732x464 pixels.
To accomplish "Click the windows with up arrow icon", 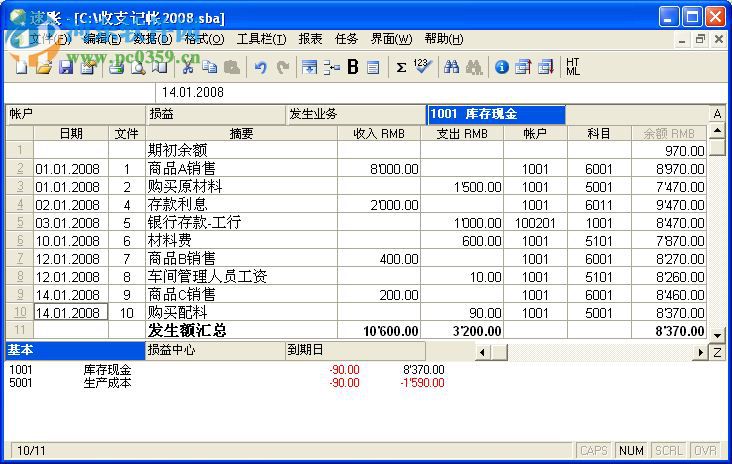I will point(523,67).
